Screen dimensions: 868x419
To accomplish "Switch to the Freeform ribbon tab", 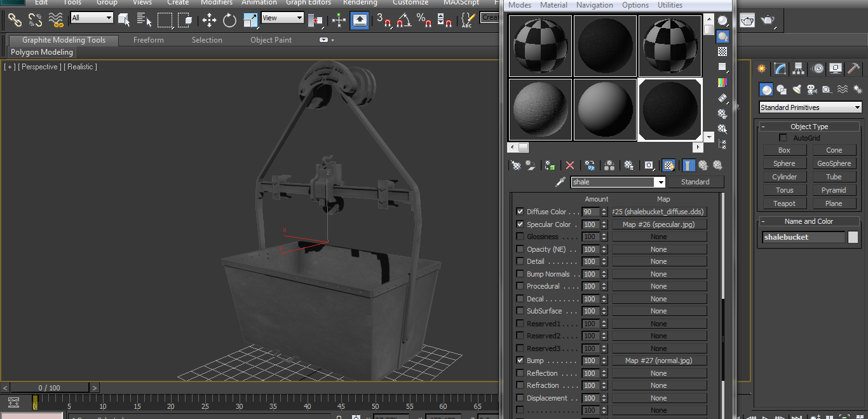I will coord(149,40).
